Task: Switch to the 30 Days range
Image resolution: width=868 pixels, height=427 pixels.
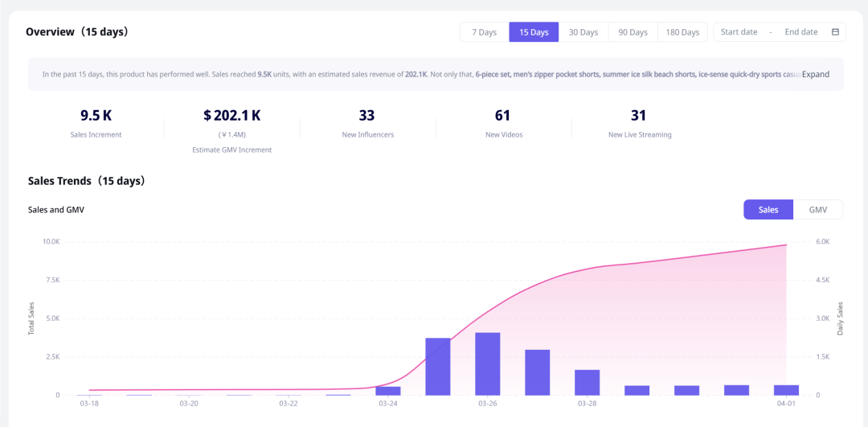Action: pyautogui.click(x=583, y=32)
